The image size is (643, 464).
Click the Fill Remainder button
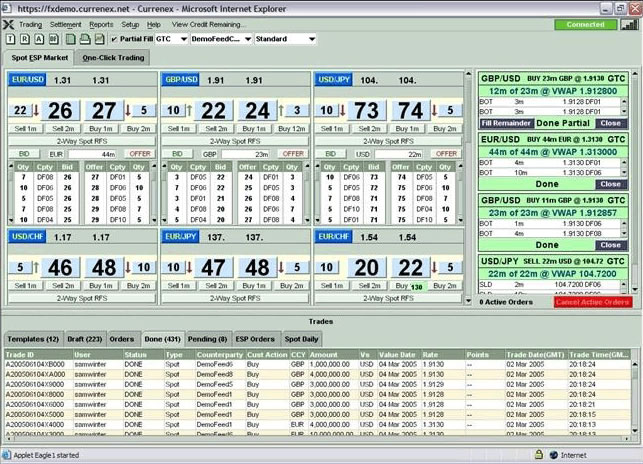click(x=506, y=123)
